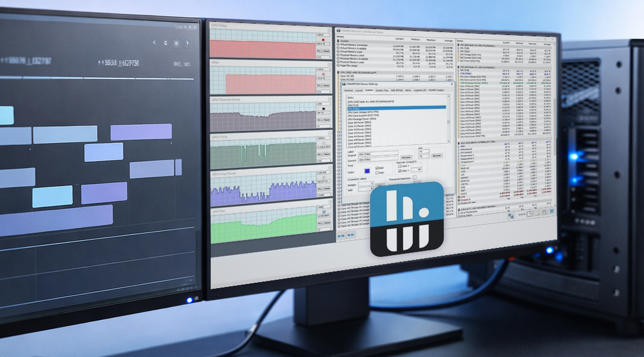Click the HWiNFO logo in the Sensor Settings title bar

343,84
